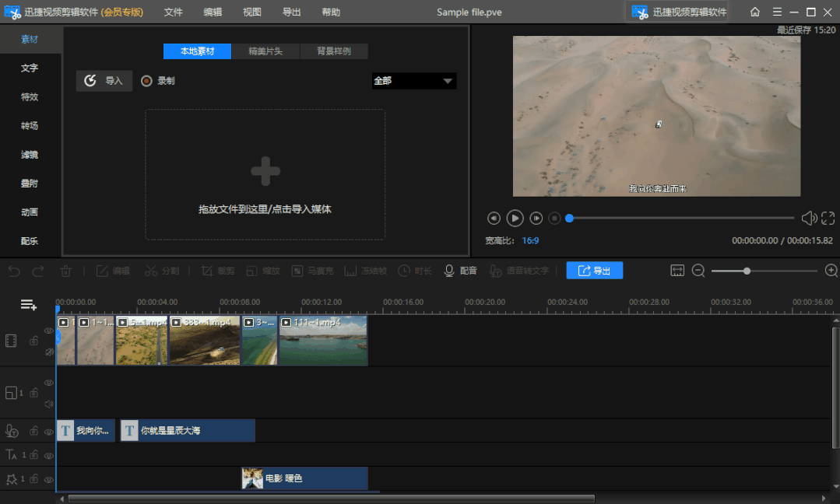Click the blue 导出 export button

[594, 271]
